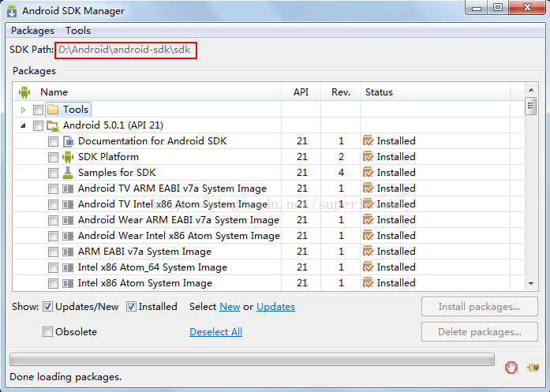
Task: Click the Install packages button
Action: click(x=480, y=307)
